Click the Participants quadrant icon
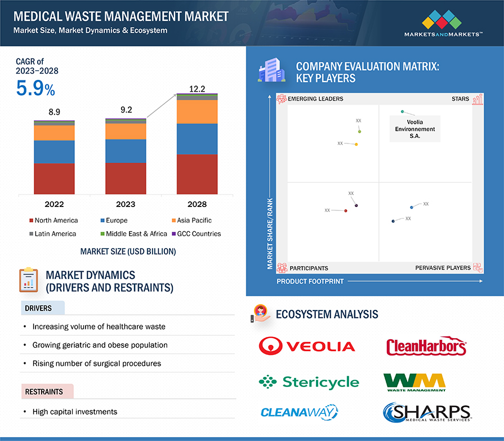The height and width of the screenshot is (441, 504). click(x=282, y=268)
